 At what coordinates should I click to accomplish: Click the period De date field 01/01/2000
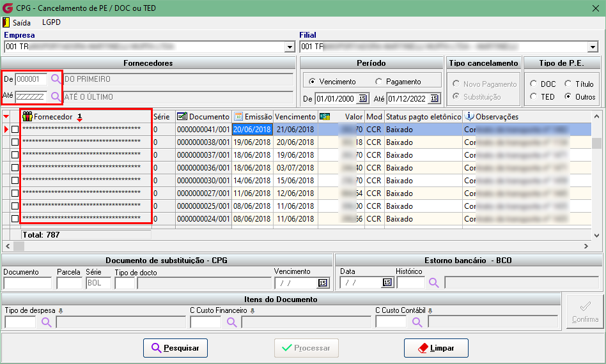click(x=337, y=98)
